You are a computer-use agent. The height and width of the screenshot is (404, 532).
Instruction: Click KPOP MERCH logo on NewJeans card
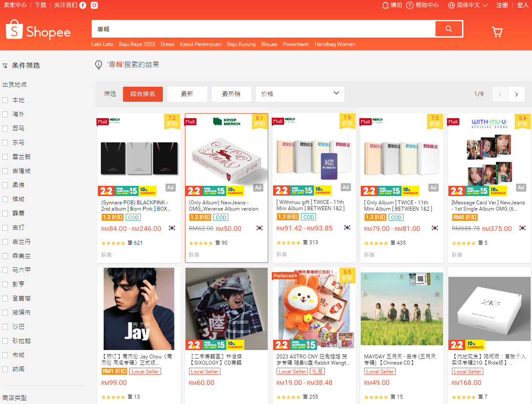(x=227, y=122)
